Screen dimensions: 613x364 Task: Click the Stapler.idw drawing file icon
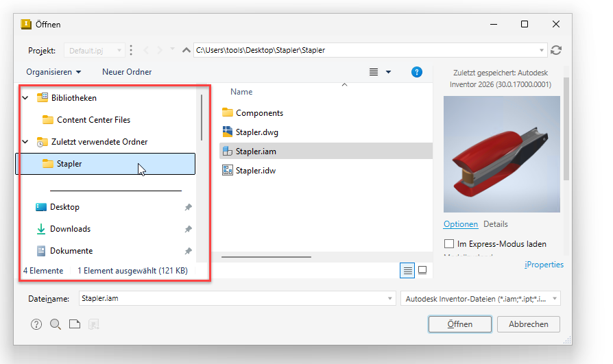pyautogui.click(x=228, y=170)
